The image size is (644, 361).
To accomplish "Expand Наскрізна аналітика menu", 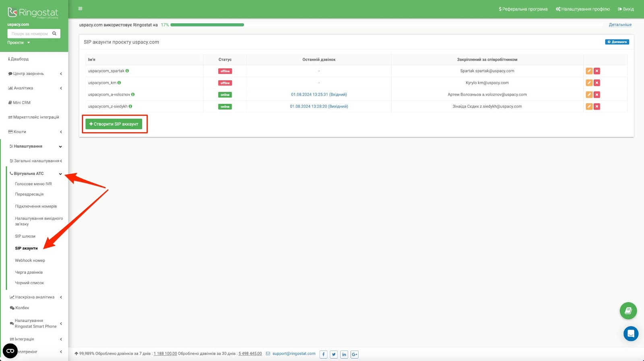I will coord(35,297).
